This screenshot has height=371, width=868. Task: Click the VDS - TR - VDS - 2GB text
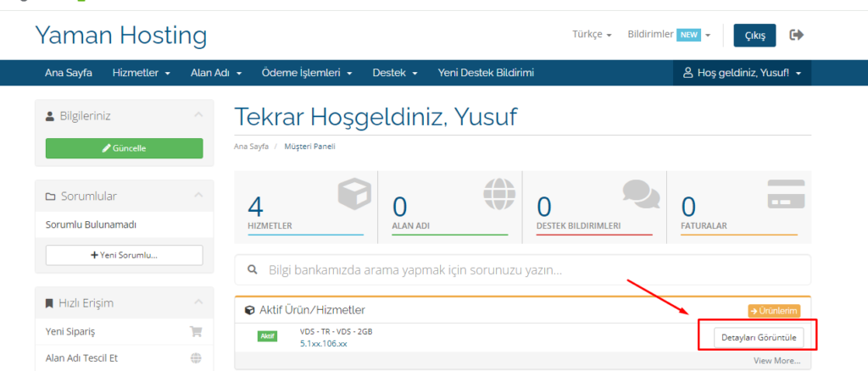pos(336,332)
